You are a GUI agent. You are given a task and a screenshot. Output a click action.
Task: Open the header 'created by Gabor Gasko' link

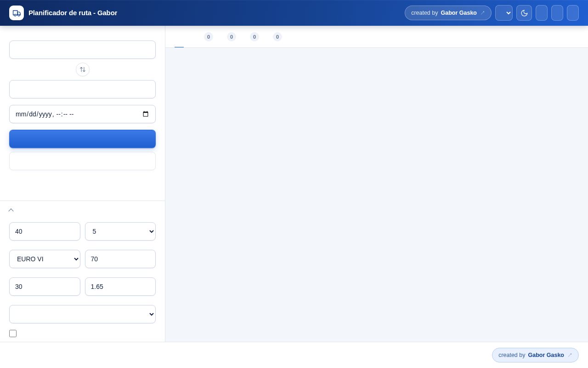click(448, 13)
